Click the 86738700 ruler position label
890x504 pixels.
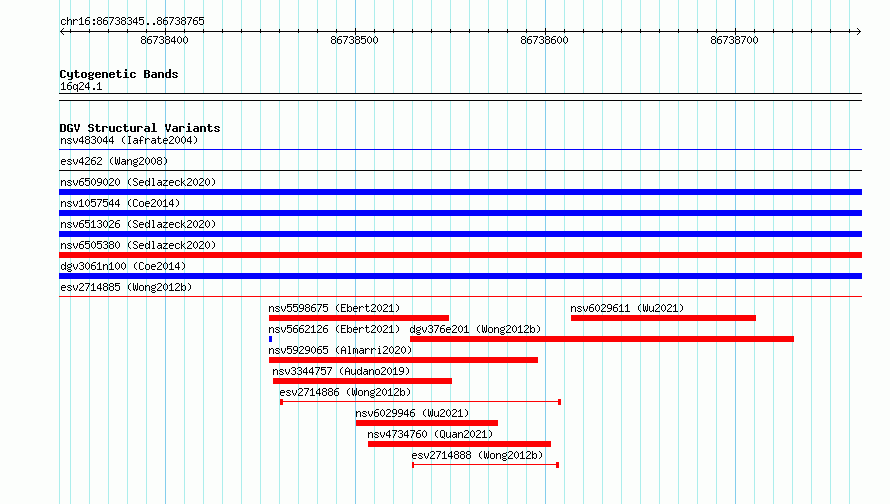coord(734,40)
